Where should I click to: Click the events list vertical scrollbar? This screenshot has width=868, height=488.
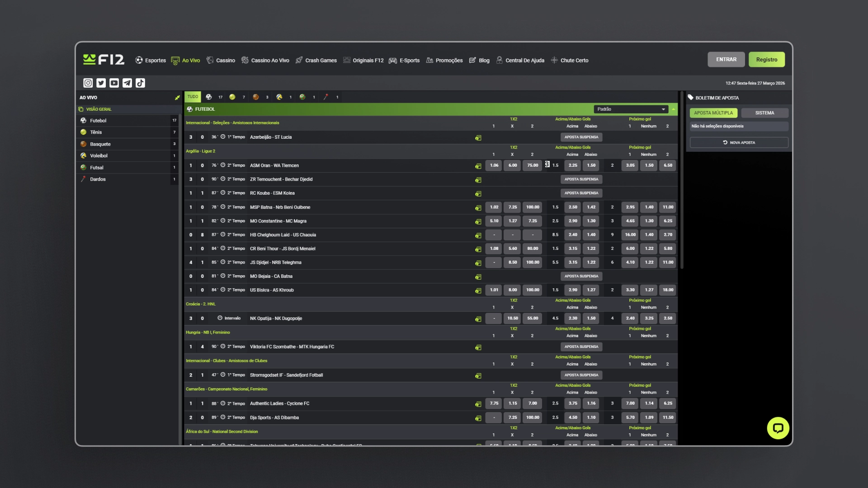point(681,181)
